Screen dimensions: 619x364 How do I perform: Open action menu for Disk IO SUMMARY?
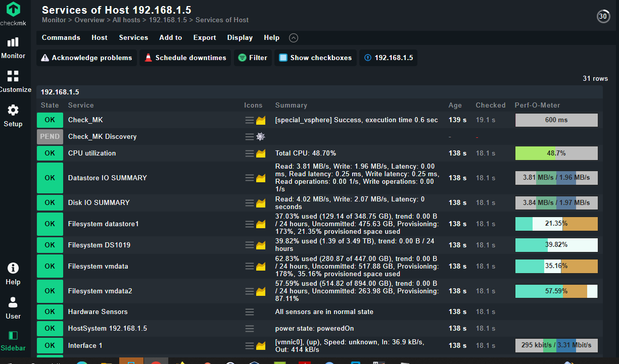(x=250, y=203)
